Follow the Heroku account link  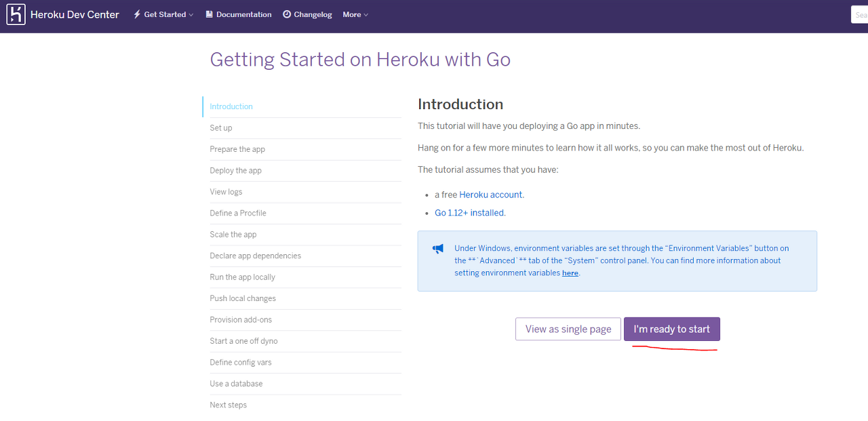point(491,195)
